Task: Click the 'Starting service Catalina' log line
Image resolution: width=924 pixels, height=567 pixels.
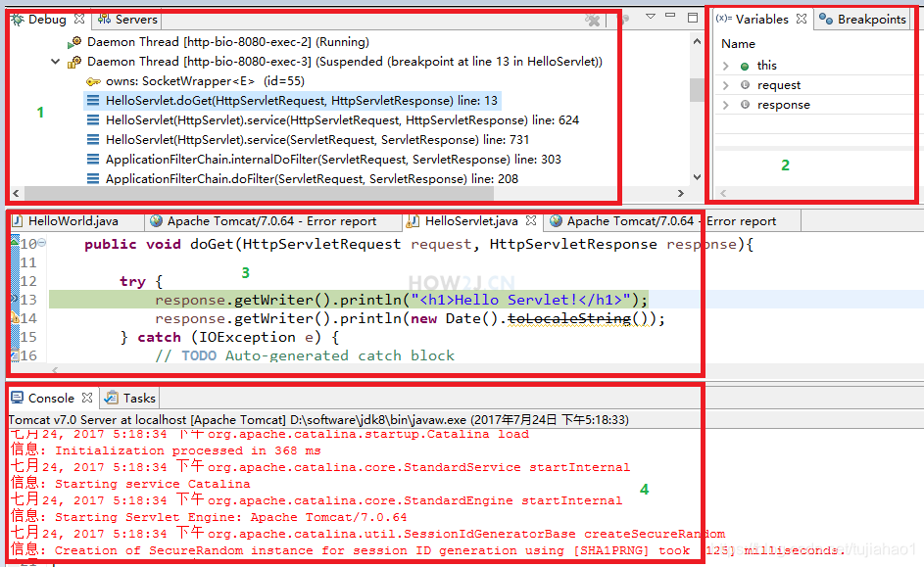Action: (x=130, y=484)
